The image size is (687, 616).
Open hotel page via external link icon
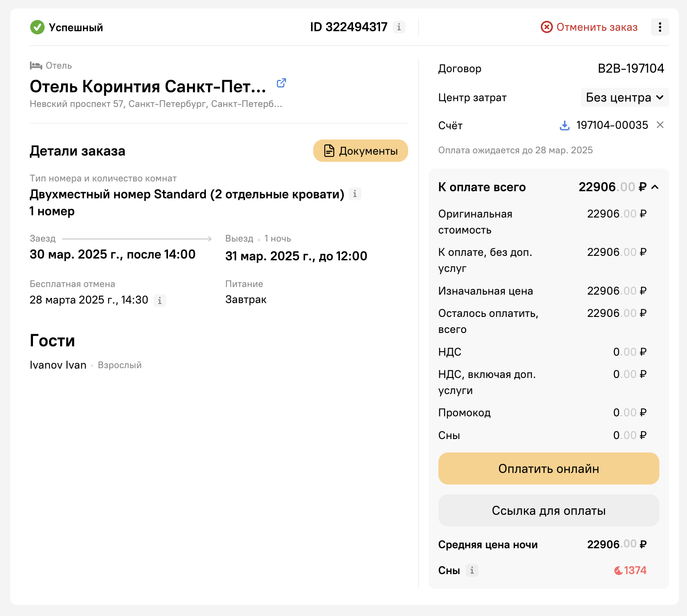[x=281, y=83]
